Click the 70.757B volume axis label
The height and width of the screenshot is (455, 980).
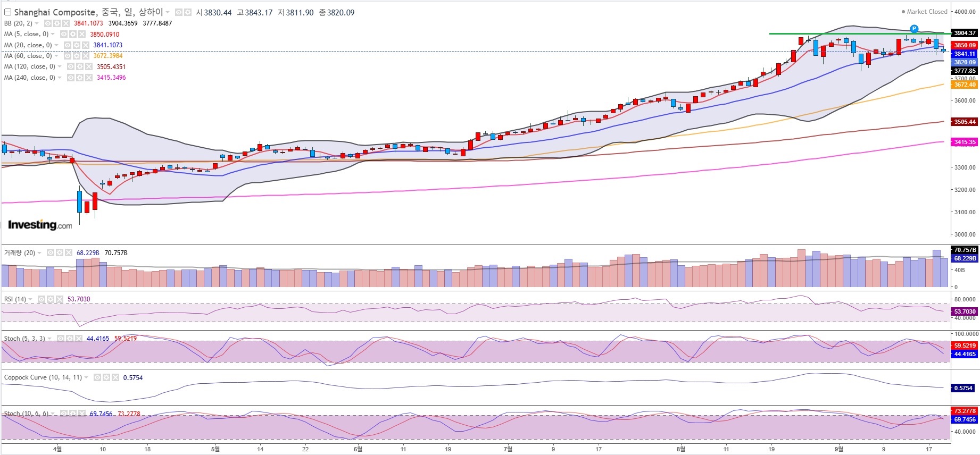[965, 250]
